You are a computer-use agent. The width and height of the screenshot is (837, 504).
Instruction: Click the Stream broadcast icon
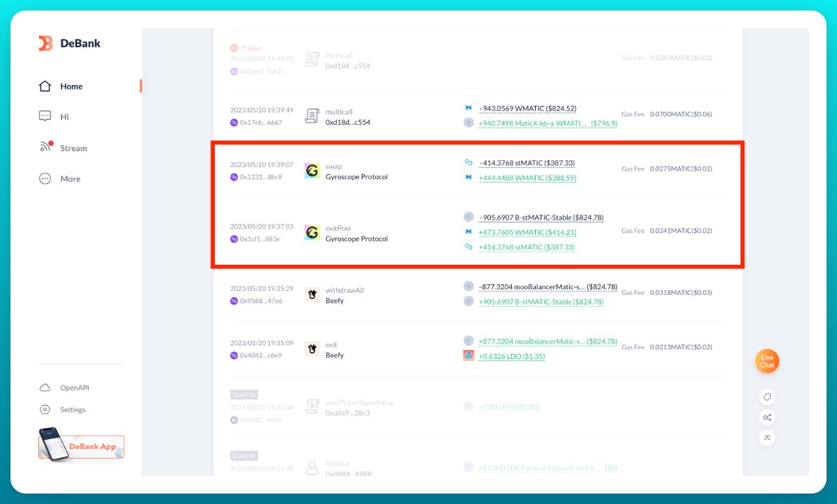pyautogui.click(x=46, y=147)
